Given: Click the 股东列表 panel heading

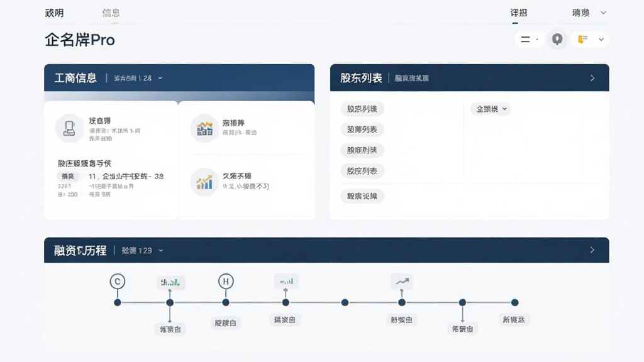Looking at the screenshot, I should 361,78.
